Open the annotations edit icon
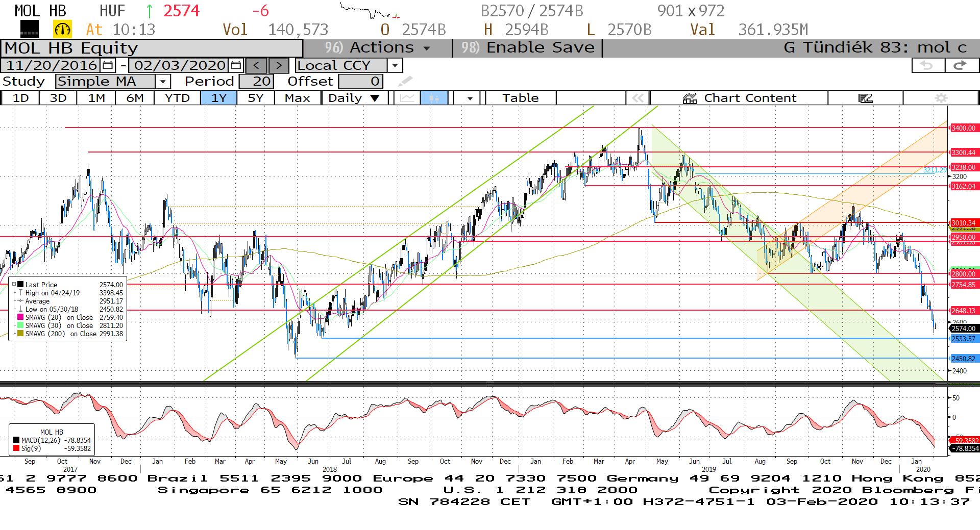 pyautogui.click(x=866, y=98)
